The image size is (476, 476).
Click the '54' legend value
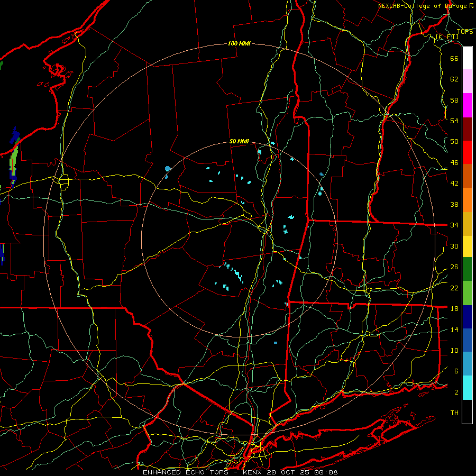click(454, 121)
